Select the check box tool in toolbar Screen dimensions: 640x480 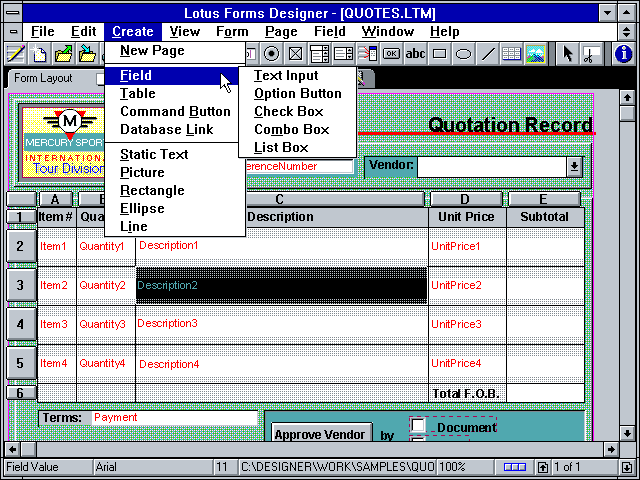[x=296, y=53]
